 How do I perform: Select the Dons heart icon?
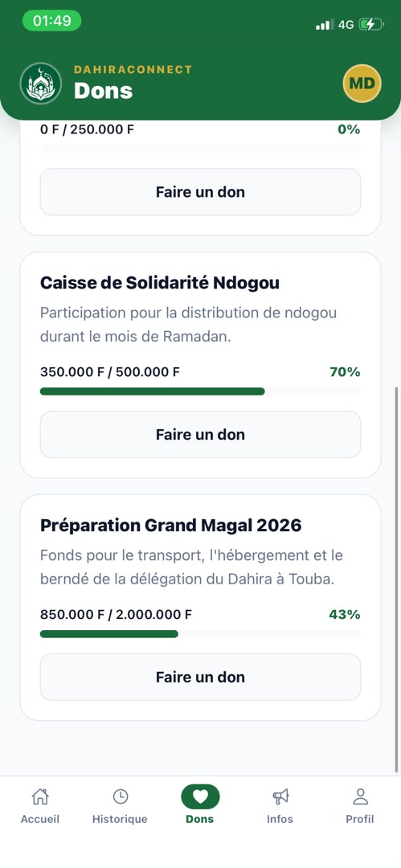point(200,796)
